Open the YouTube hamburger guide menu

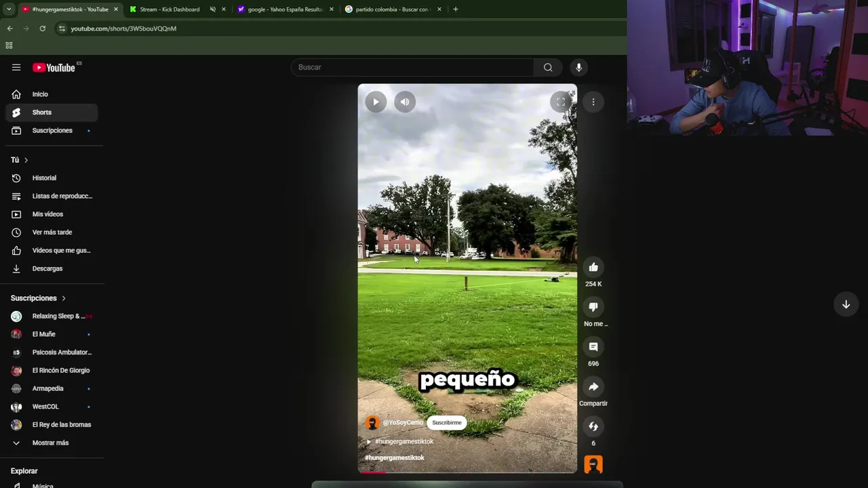click(16, 67)
